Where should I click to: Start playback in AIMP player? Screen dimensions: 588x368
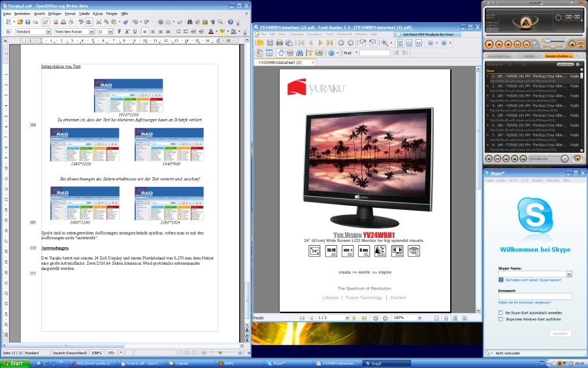(489, 44)
